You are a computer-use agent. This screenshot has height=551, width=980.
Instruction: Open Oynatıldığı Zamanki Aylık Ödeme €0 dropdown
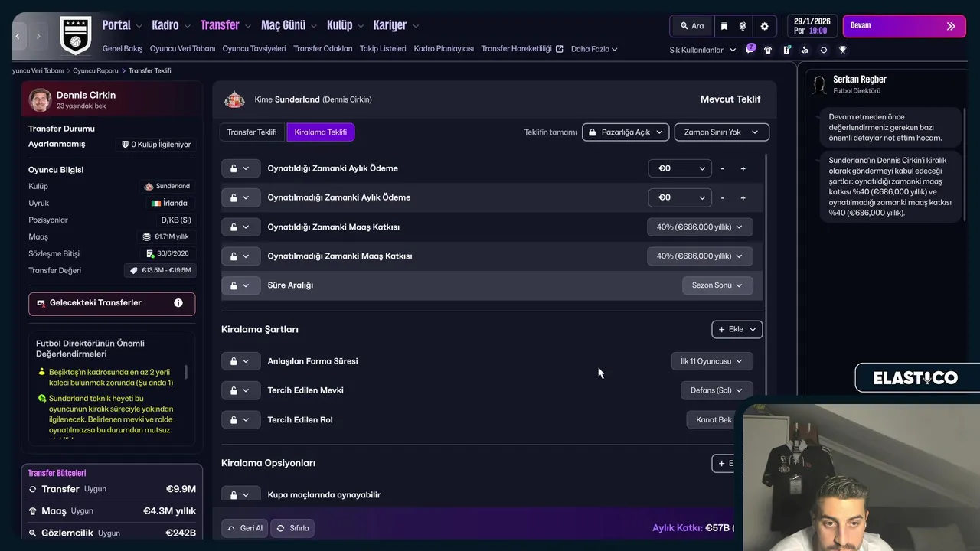tap(680, 168)
